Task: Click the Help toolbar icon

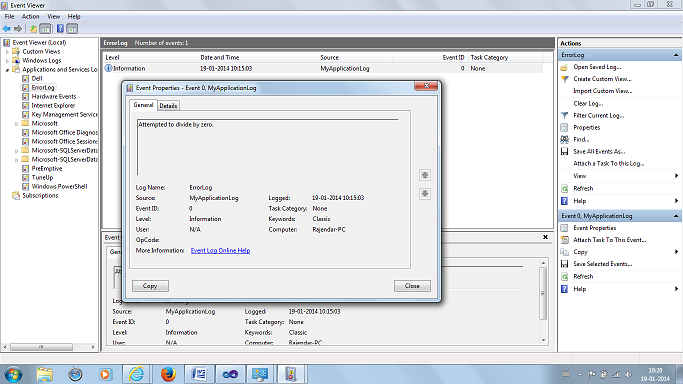Action: pos(60,29)
